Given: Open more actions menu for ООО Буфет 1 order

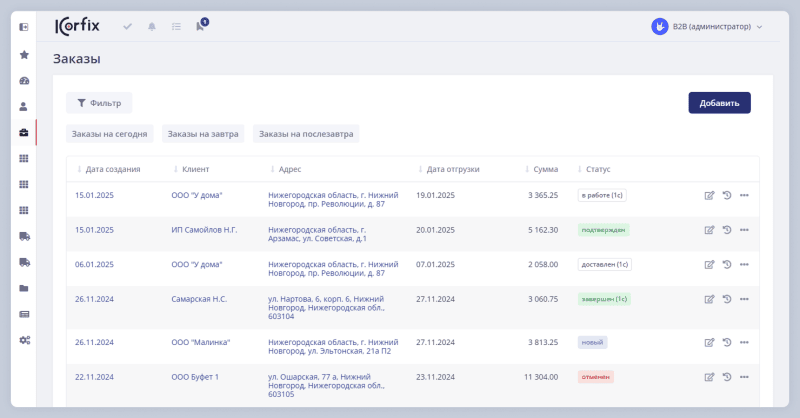Looking at the screenshot, I should (x=744, y=377).
